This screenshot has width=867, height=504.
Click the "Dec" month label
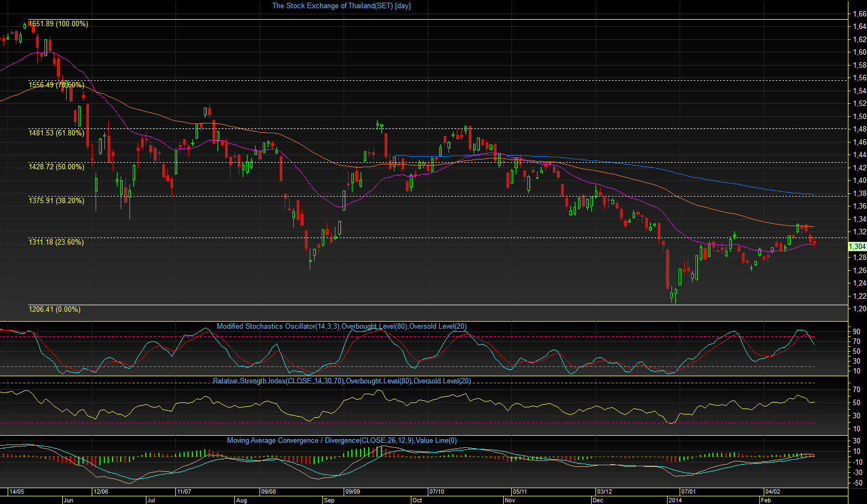(x=598, y=500)
